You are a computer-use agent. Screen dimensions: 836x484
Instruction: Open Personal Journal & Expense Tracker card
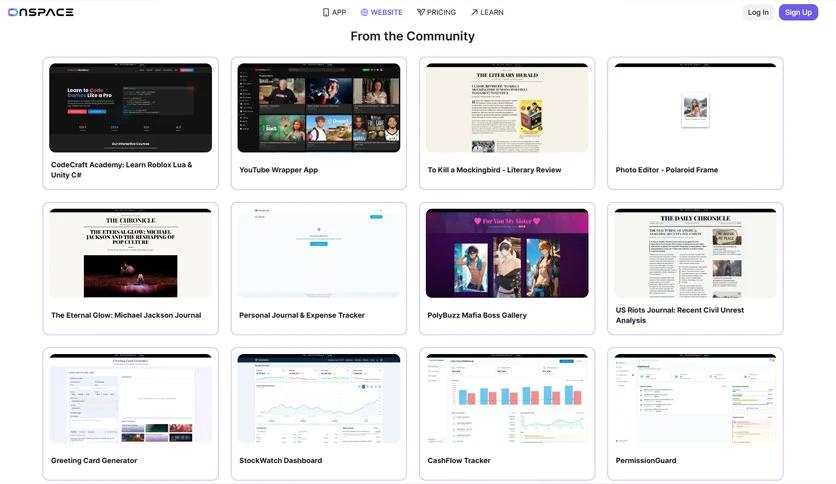(x=318, y=268)
